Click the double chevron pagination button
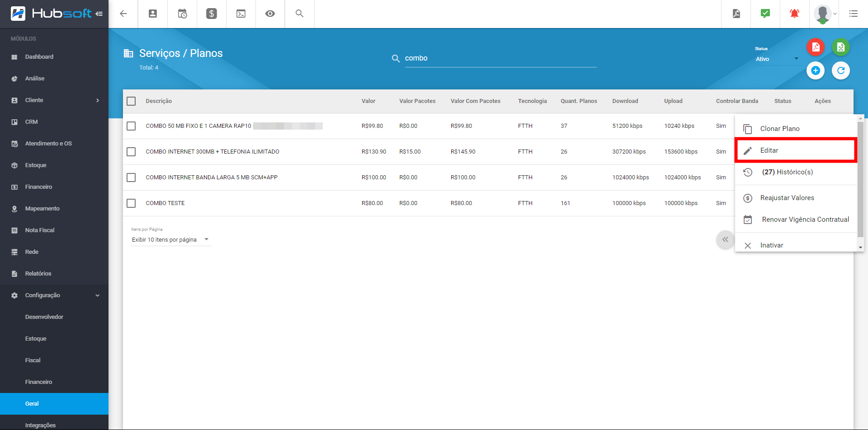This screenshot has width=868, height=430. [x=725, y=240]
